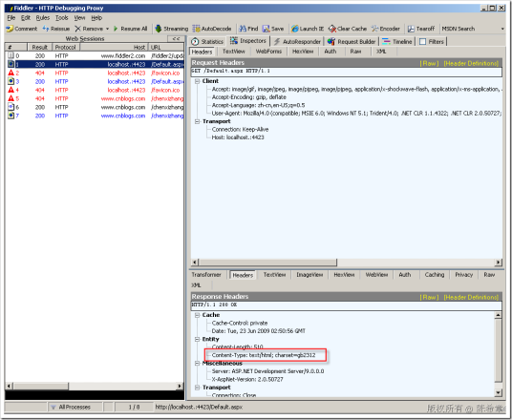Collapse the Entity response header group
This screenshot has height=420, width=512.
197,339
